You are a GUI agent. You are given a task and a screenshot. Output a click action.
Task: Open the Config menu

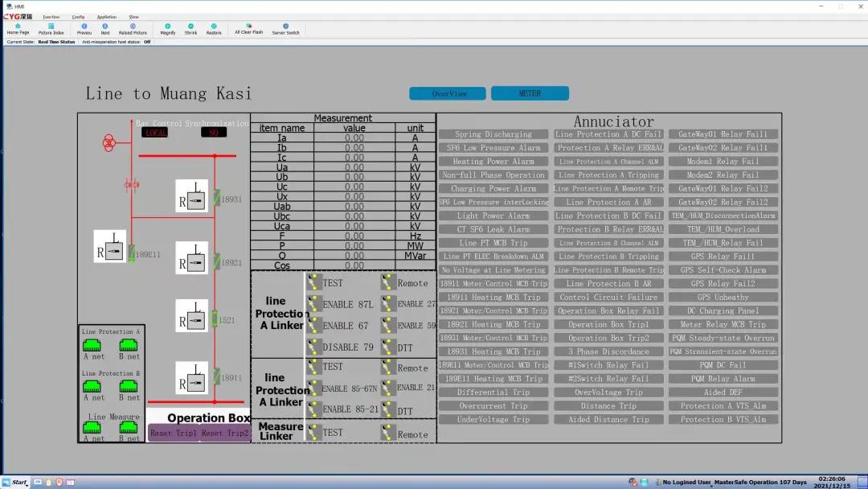pos(78,16)
